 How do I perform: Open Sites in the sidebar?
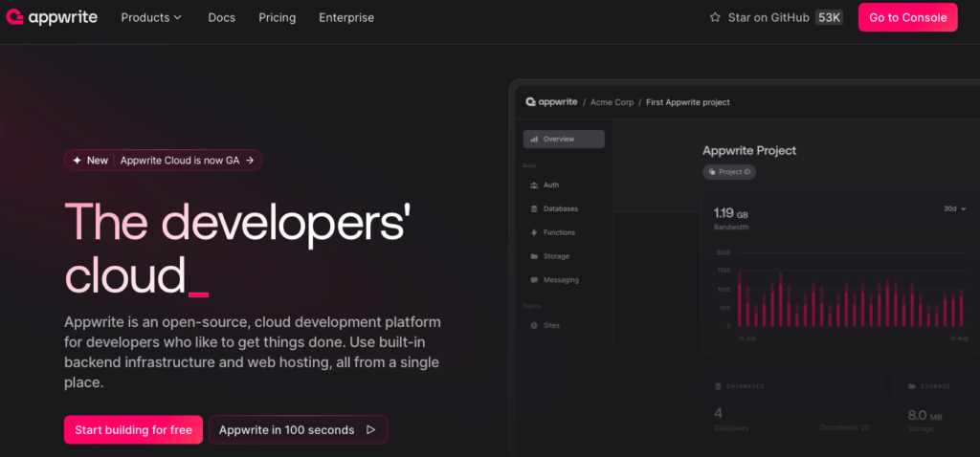coord(551,325)
